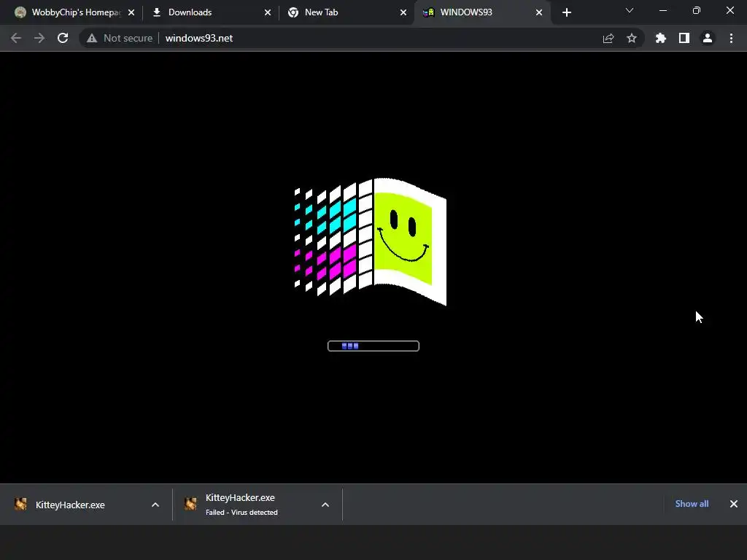Close the WINDOWS93 tab

click(x=539, y=12)
